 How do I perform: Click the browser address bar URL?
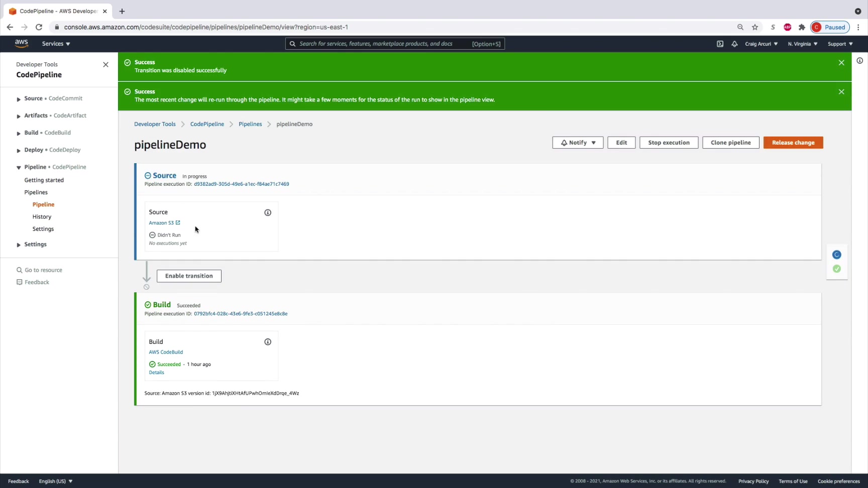tap(206, 27)
